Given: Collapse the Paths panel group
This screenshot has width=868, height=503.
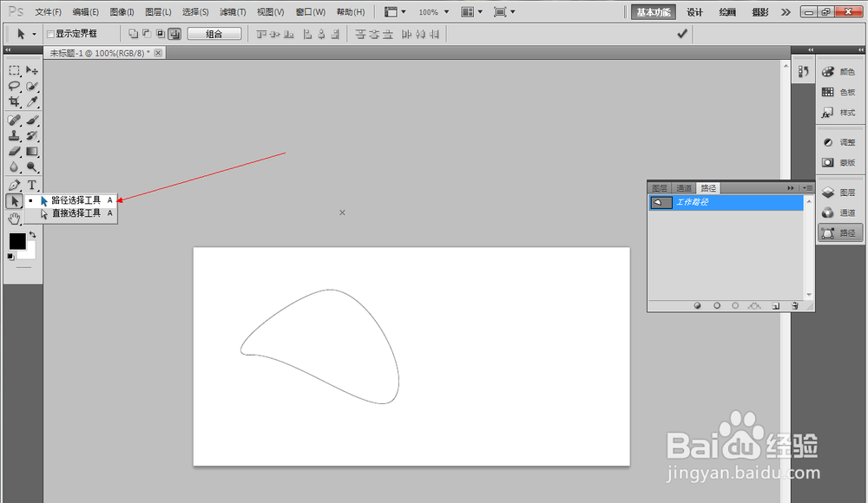Looking at the screenshot, I should (791, 188).
